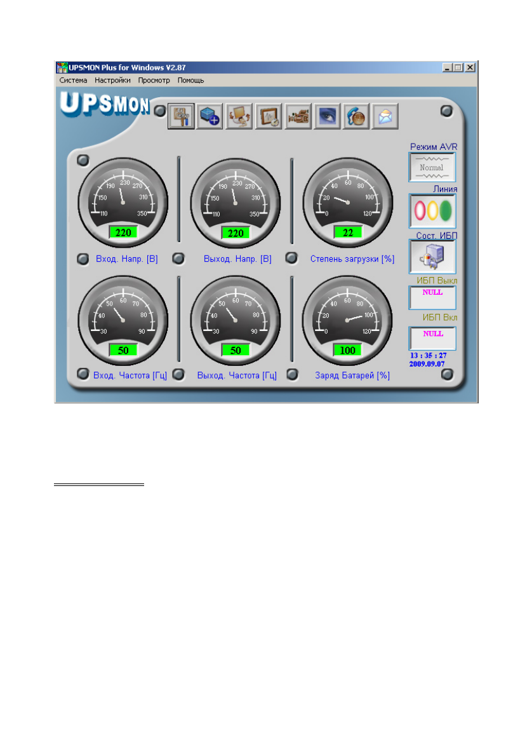The height and width of the screenshot is (756, 532).
Task: Click the telephone globe toolbar icon
Action: tap(356, 117)
